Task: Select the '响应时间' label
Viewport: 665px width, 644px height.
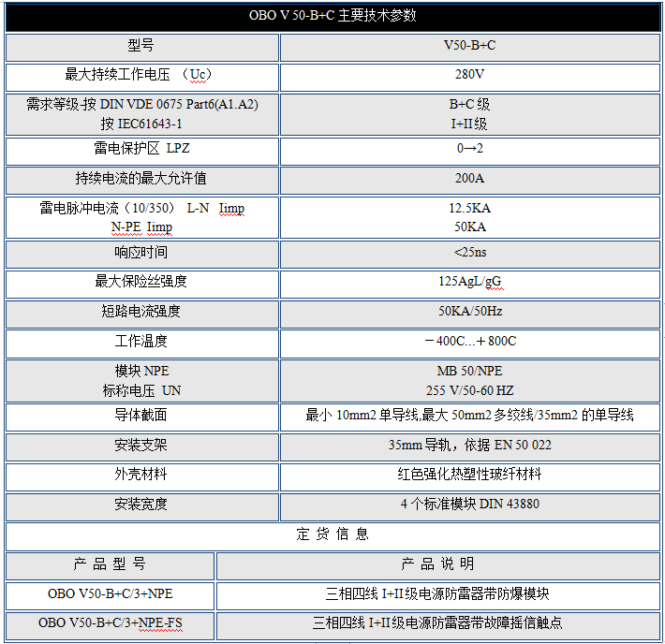Action: tap(140, 252)
